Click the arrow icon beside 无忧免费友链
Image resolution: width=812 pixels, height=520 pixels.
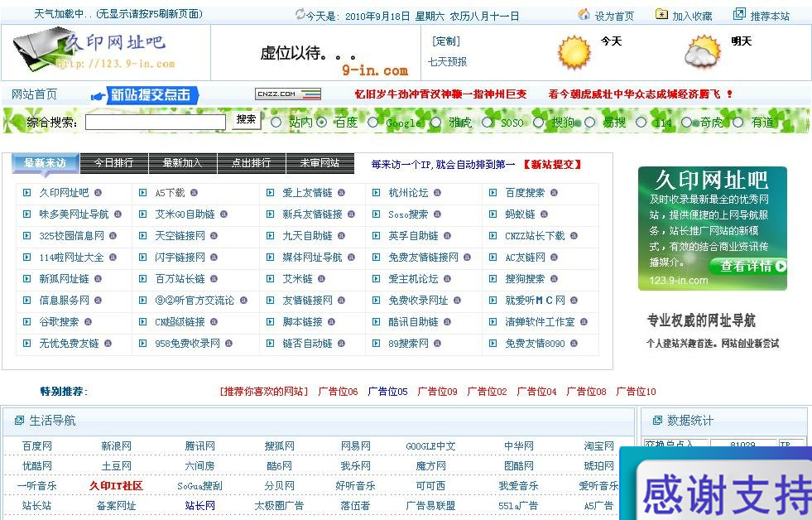click(27, 343)
